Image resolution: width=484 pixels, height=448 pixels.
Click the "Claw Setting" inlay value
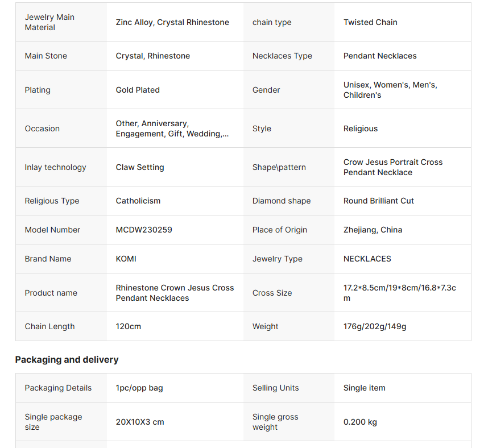coord(140,168)
